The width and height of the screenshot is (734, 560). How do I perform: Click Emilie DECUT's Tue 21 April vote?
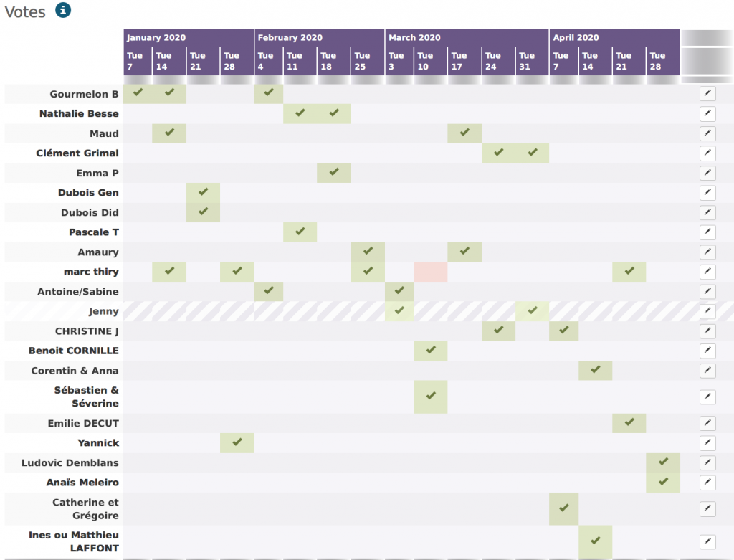pyautogui.click(x=629, y=422)
